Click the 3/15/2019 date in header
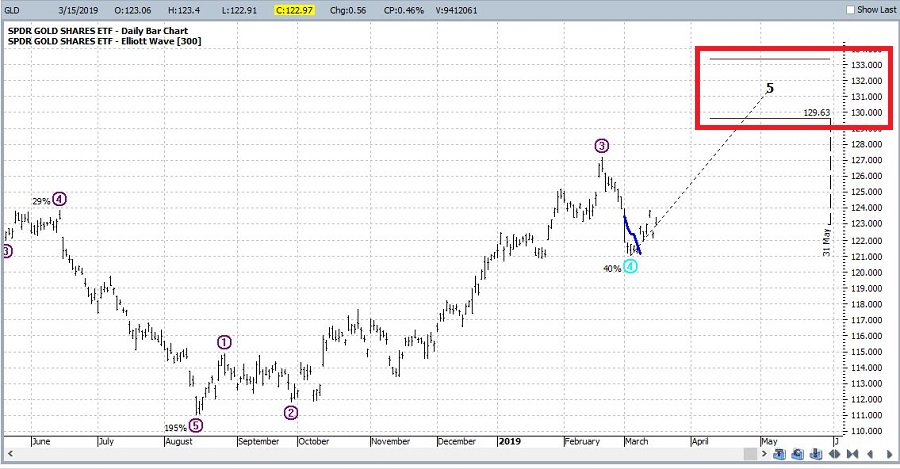 coord(78,10)
